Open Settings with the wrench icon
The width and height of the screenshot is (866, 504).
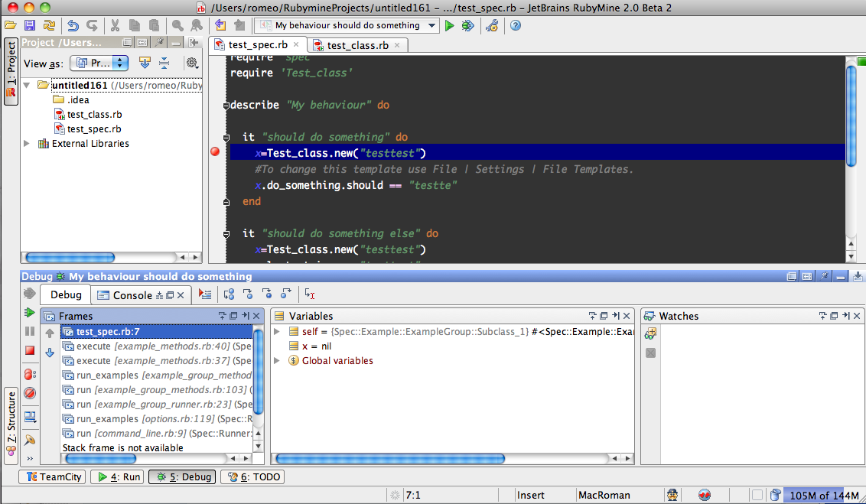[492, 25]
